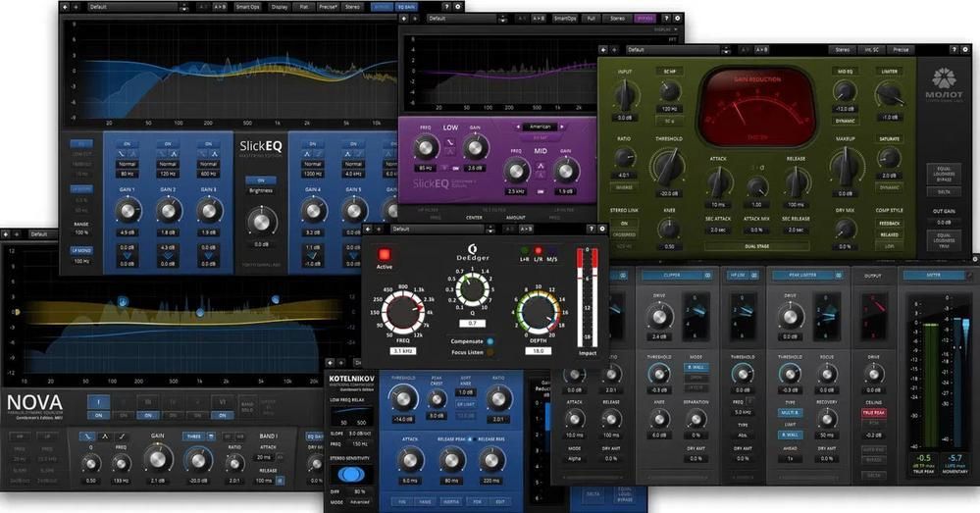Select shelf shape icon above GAIN 1 band

coord(122,153)
